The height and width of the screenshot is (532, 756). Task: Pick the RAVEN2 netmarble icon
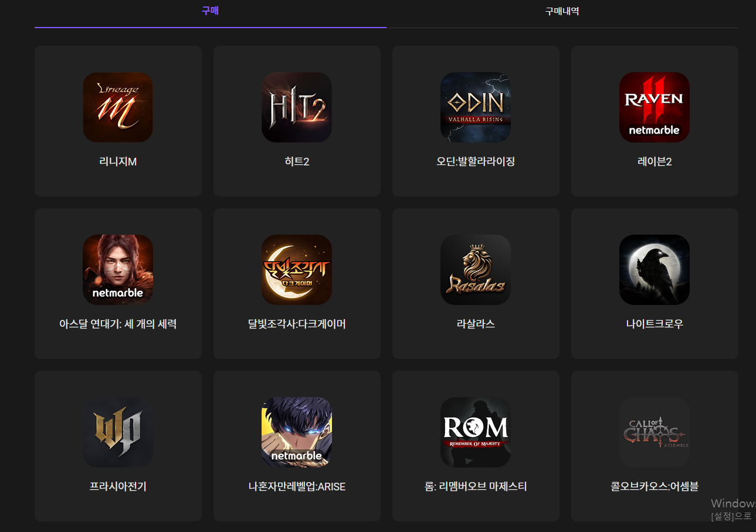coord(655,107)
